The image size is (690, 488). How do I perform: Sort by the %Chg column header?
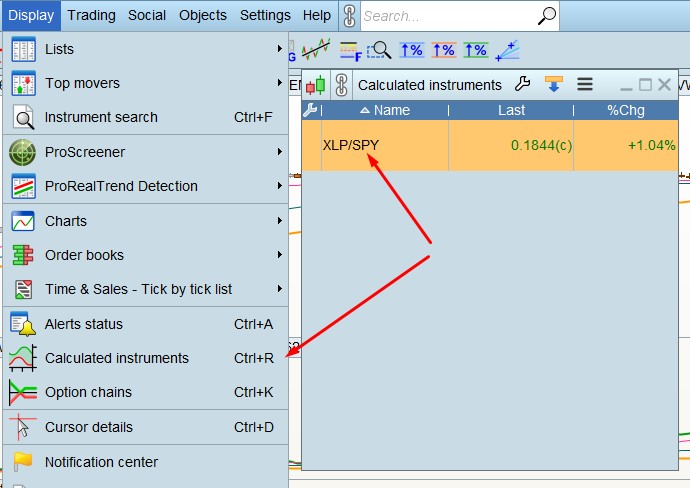[626, 110]
